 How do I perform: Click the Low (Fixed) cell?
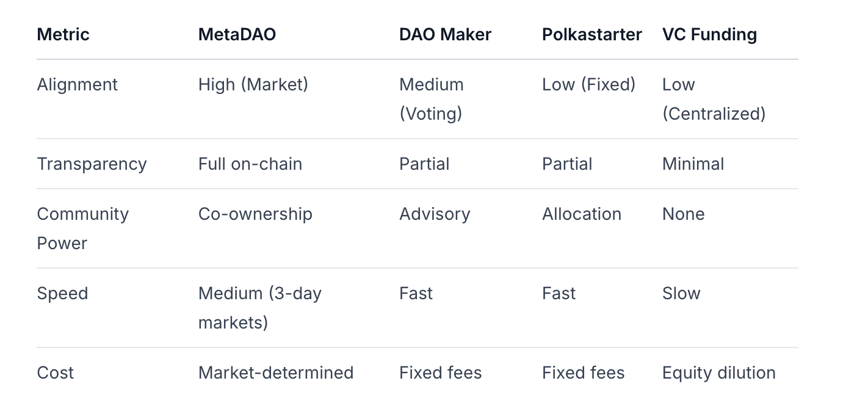[588, 84]
